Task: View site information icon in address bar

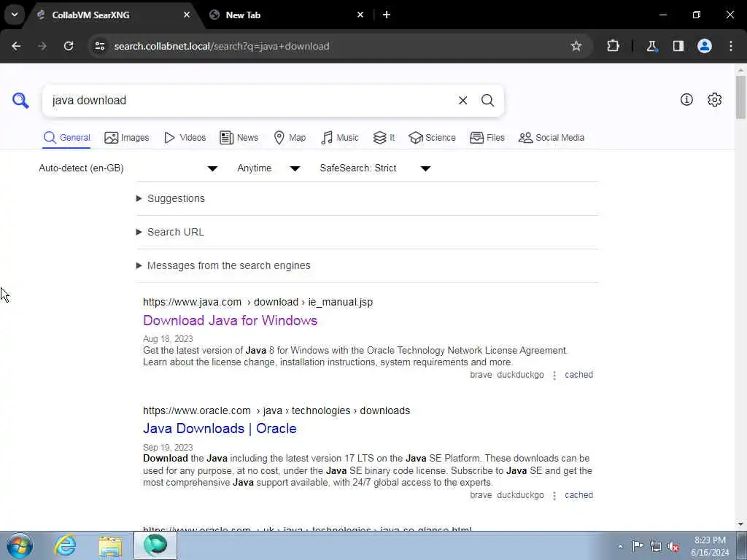Action: pos(99,46)
